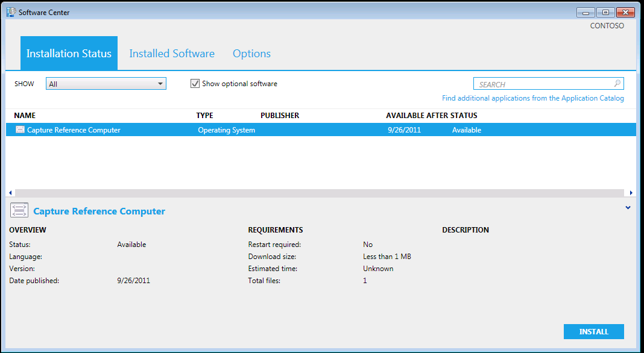644x353 pixels.
Task: Click the Less than 1 MB download size value
Action: 387,257
